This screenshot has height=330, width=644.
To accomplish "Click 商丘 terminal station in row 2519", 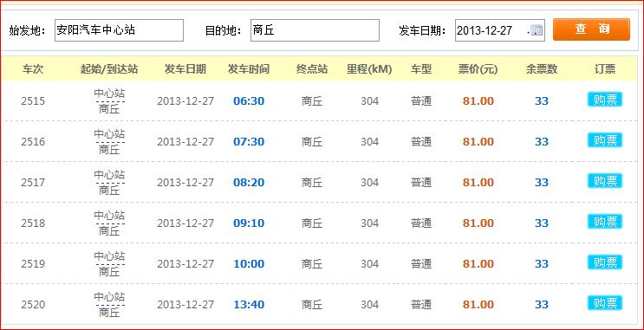I will pos(312,263).
